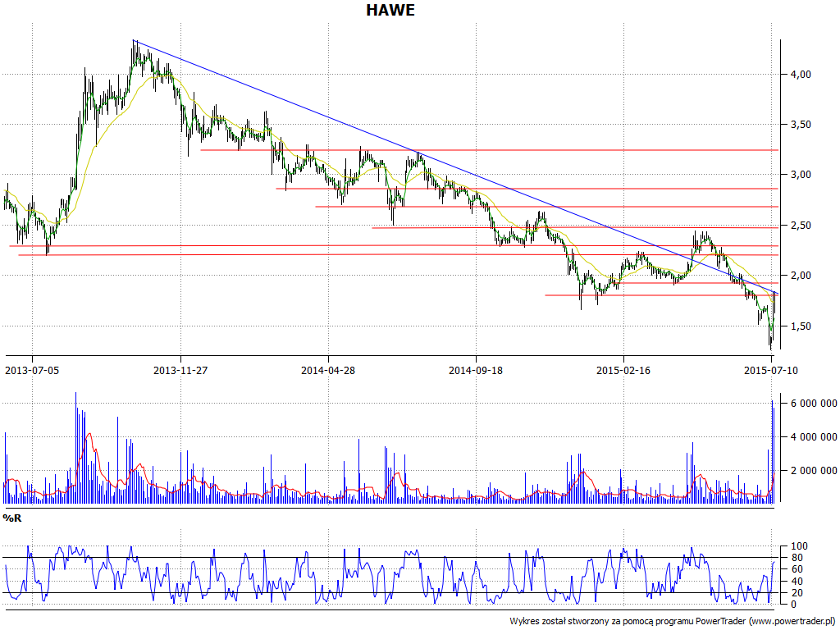Screen dimensions: 840x630
Task: Click the 2,00 price axis label
Action: (x=801, y=276)
